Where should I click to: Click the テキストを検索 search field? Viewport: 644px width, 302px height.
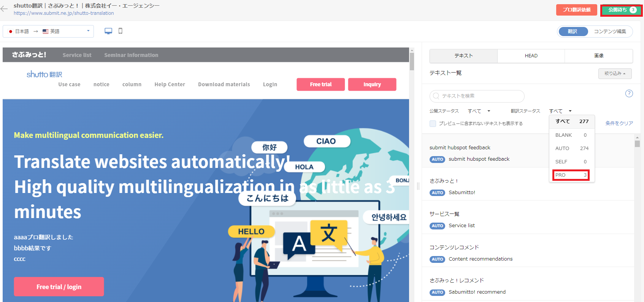(477, 96)
